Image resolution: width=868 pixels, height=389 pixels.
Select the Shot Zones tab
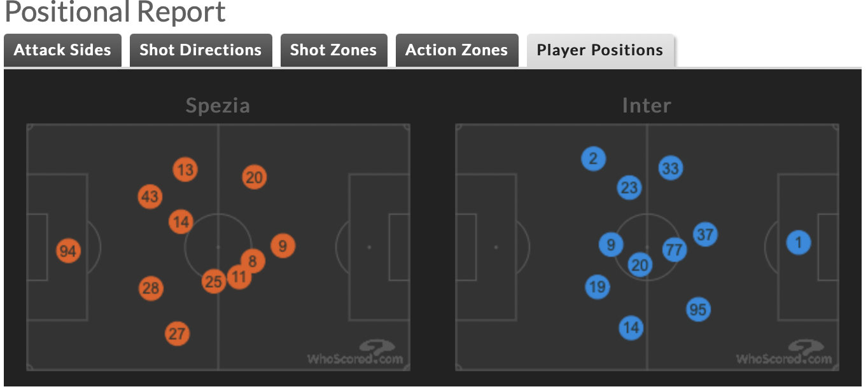(333, 50)
